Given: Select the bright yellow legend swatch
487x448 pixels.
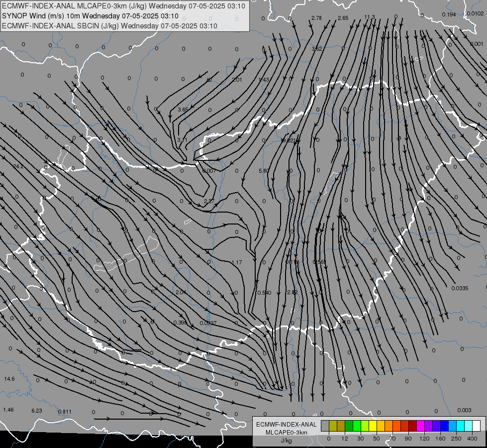Looking at the screenshot, I should [x=373, y=426].
